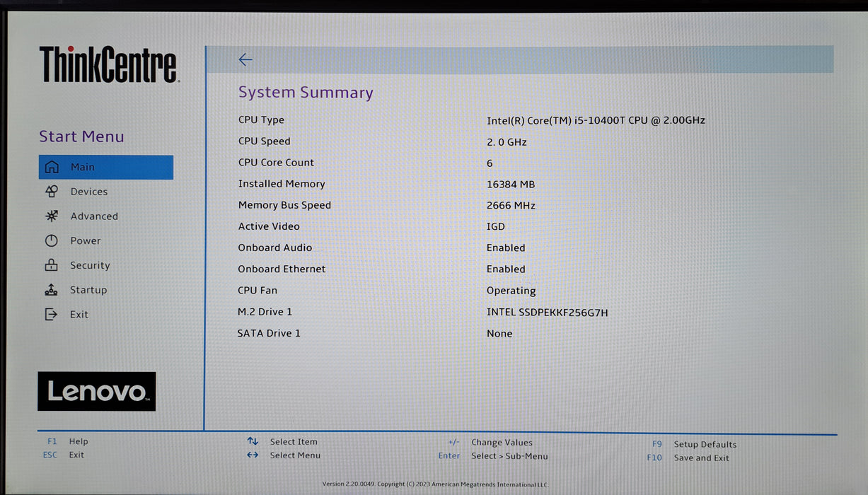Screen dimensions: 868x495
Task: Click F9 Setup Defaults
Action: click(x=694, y=444)
